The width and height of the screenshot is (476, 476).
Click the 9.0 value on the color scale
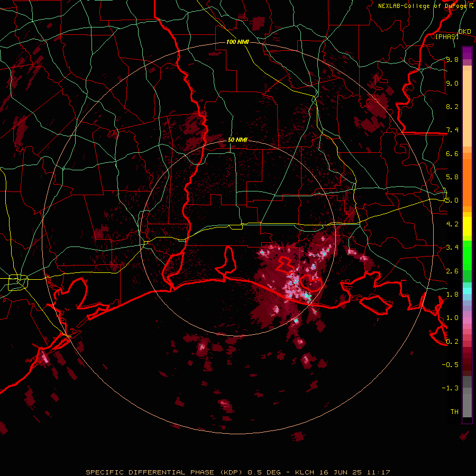(x=452, y=84)
